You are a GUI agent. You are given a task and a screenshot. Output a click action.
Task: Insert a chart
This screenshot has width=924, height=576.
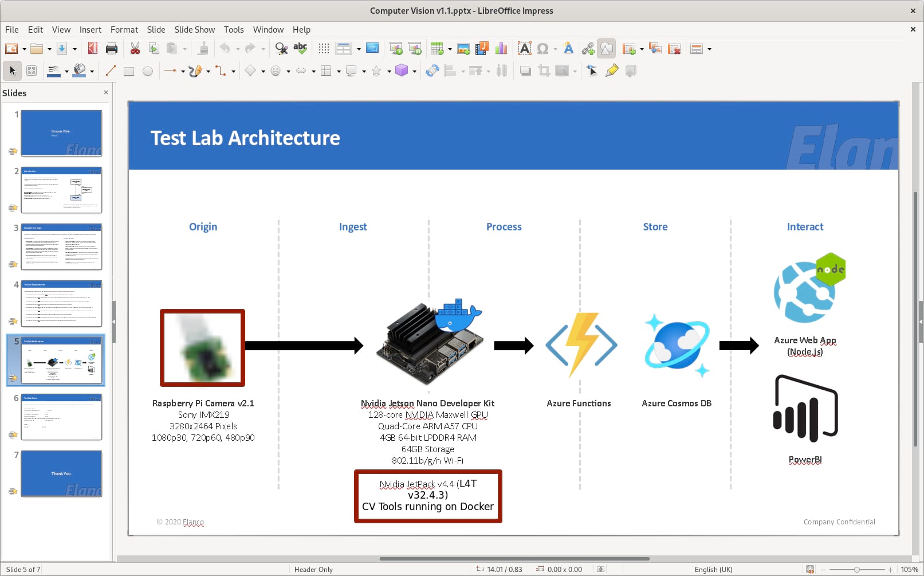(x=501, y=49)
